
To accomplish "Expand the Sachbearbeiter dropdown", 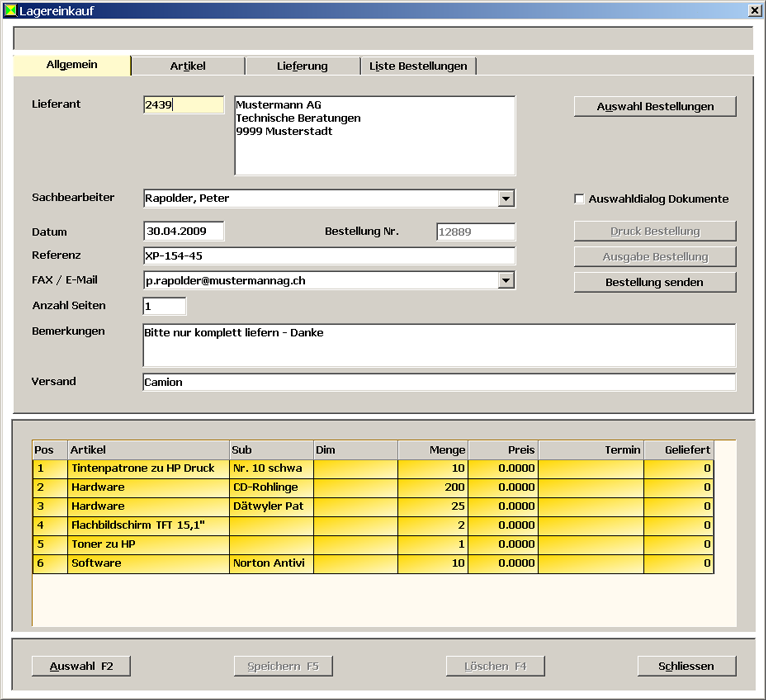I will 506,199.
